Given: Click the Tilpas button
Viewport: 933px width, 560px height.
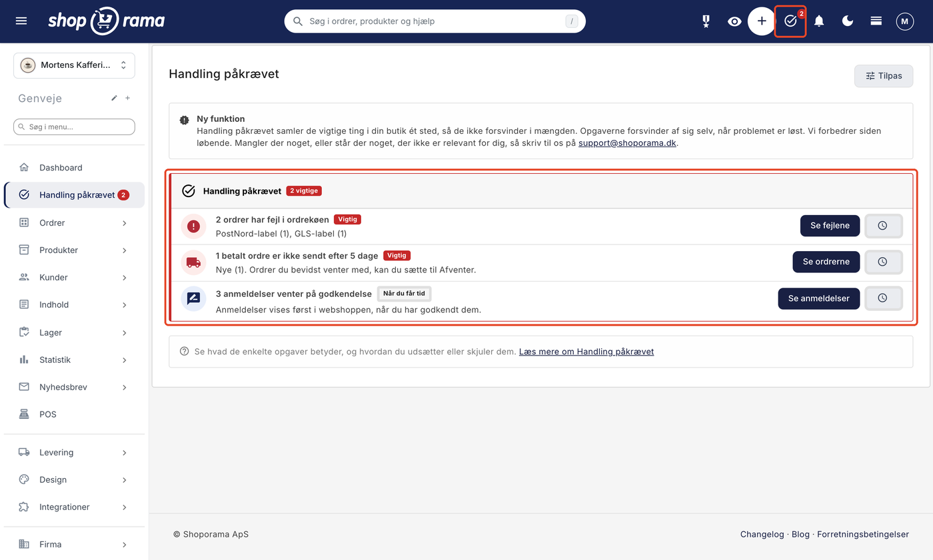Looking at the screenshot, I should point(884,76).
